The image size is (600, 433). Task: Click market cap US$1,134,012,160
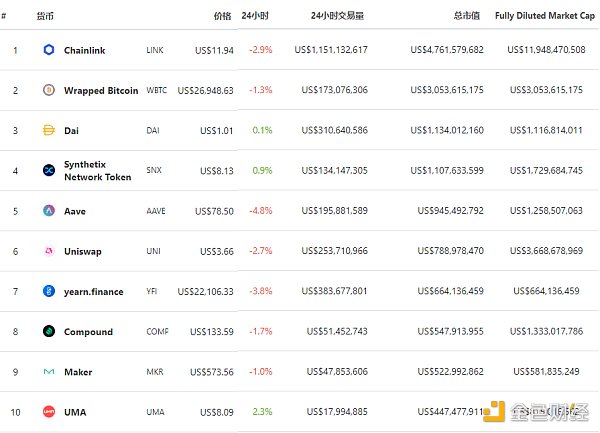point(447,130)
